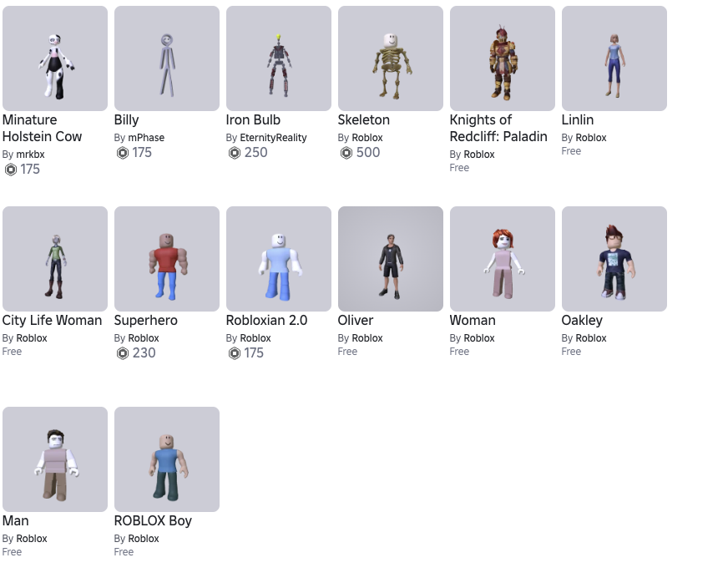Click the Superhero title link

(146, 321)
